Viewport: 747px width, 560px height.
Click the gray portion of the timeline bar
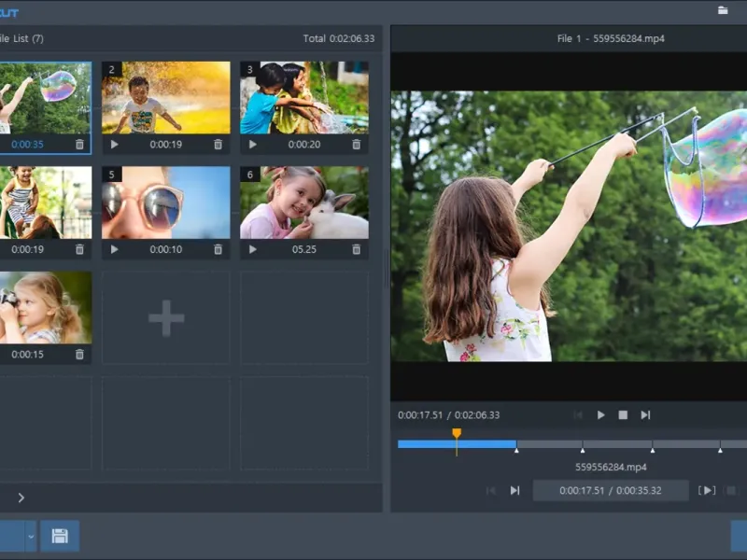pyautogui.click(x=632, y=444)
